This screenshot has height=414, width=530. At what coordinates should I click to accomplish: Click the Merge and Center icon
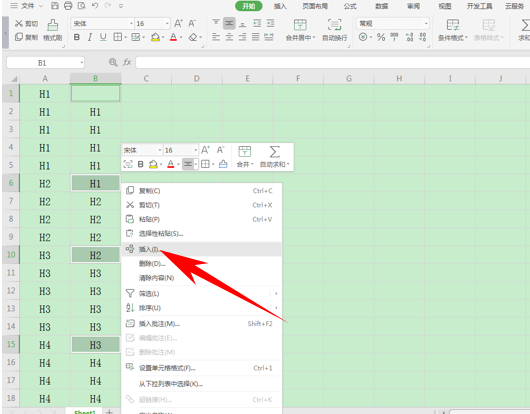point(300,30)
